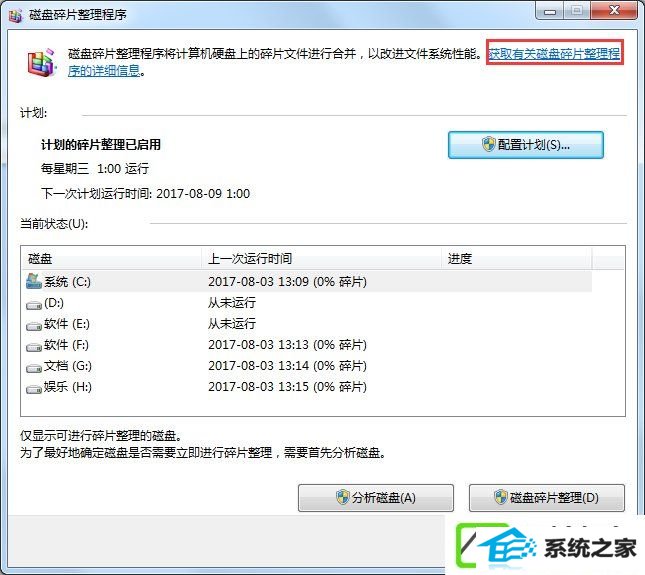Screen dimensions: 645x575
Task: Click the drive icon for (D:)
Action: (x=34, y=305)
